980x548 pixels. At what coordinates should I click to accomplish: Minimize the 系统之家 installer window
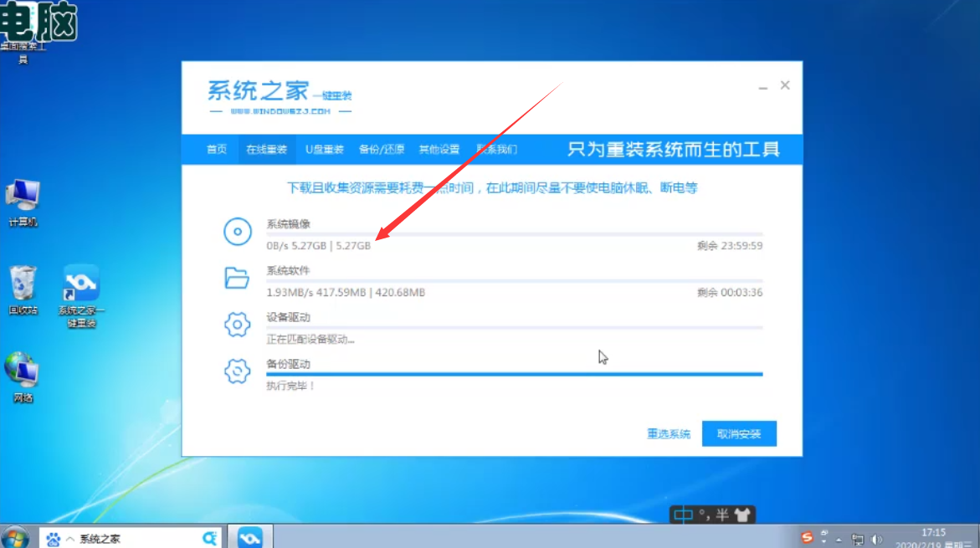pyautogui.click(x=763, y=87)
